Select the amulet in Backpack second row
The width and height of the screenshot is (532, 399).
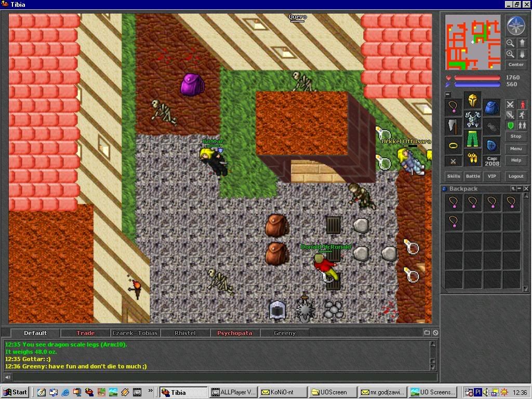(x=454, y=222)
